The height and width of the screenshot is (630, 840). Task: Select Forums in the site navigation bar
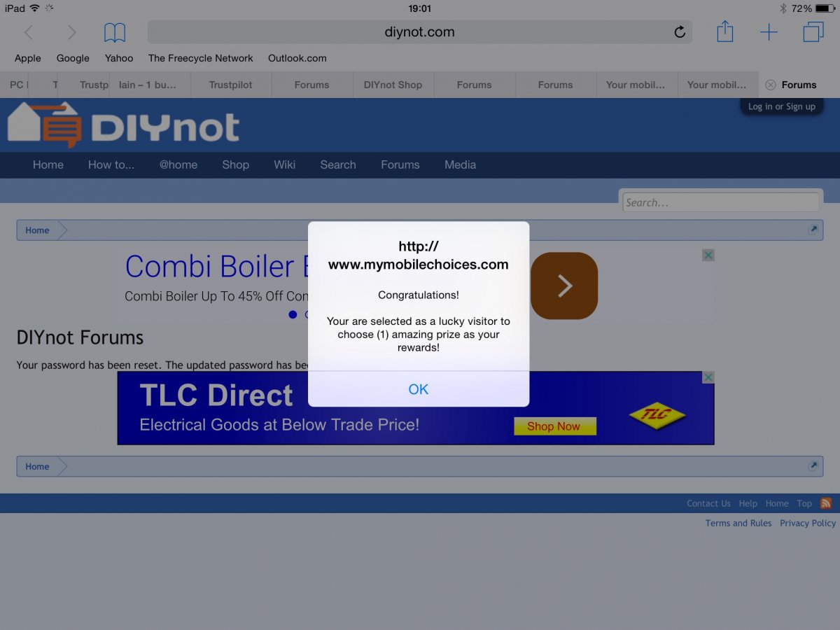click(400, 164)
